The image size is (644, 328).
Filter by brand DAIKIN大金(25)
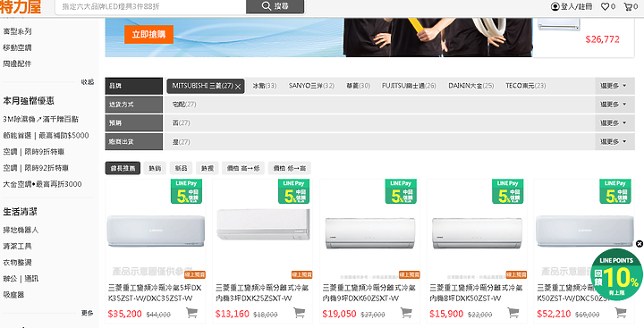(x=471, y=86)
